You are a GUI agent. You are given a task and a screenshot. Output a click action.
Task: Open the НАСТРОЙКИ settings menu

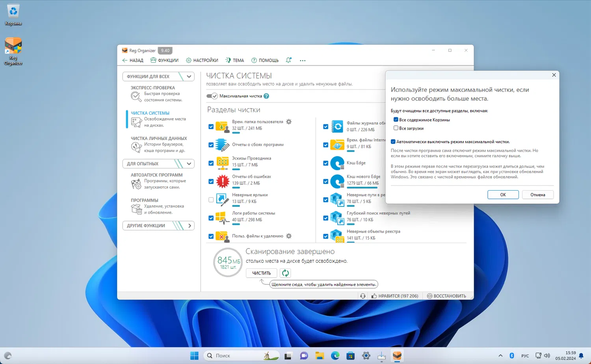click(x=202, y=60)
